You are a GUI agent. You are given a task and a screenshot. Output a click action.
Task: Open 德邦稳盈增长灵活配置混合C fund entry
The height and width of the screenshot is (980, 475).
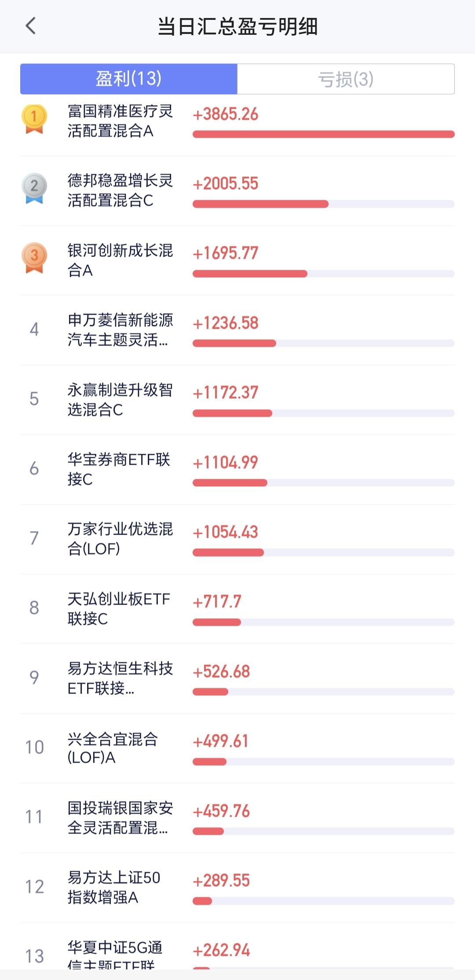tap(237, 191)
